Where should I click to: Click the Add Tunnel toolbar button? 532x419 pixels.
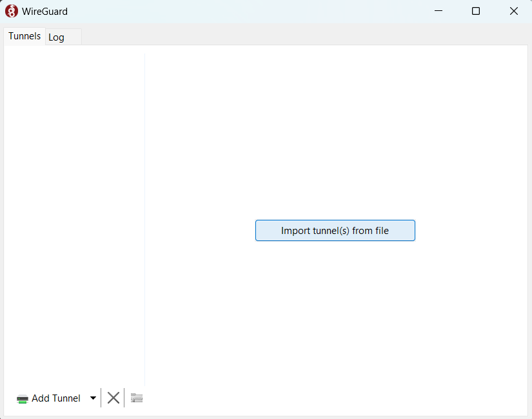[x=48, y=398]
